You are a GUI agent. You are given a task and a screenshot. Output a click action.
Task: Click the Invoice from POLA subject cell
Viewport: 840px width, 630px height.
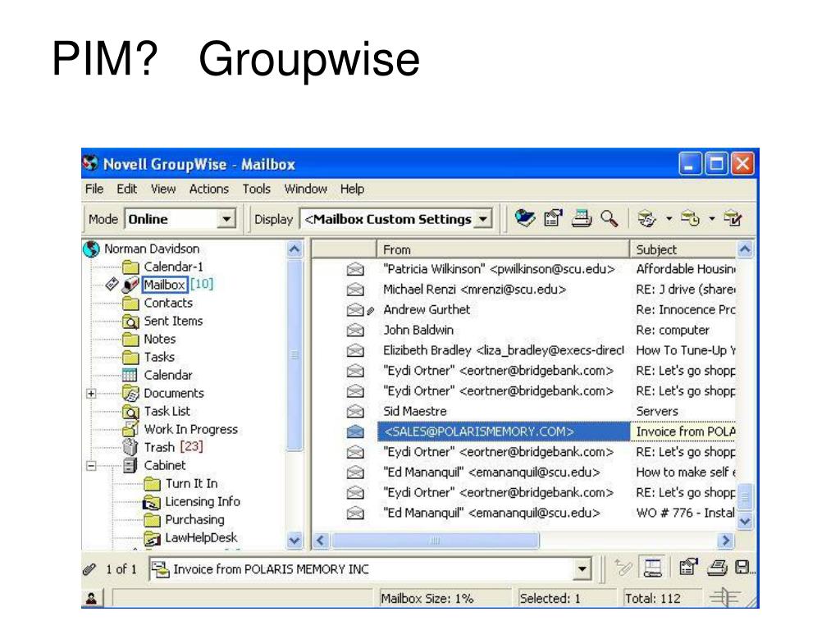click(x=684, y=431)
